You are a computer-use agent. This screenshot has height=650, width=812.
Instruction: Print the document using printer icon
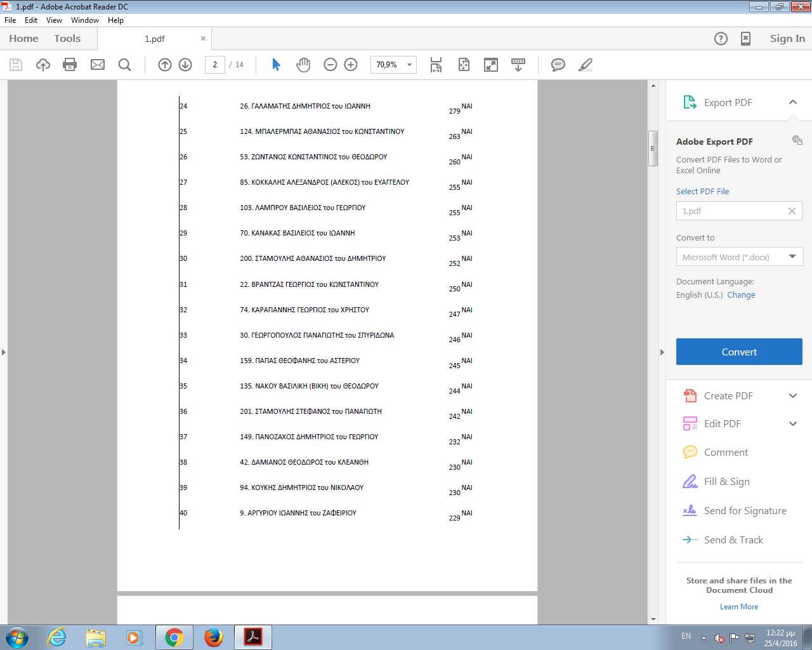coord(70,65)
